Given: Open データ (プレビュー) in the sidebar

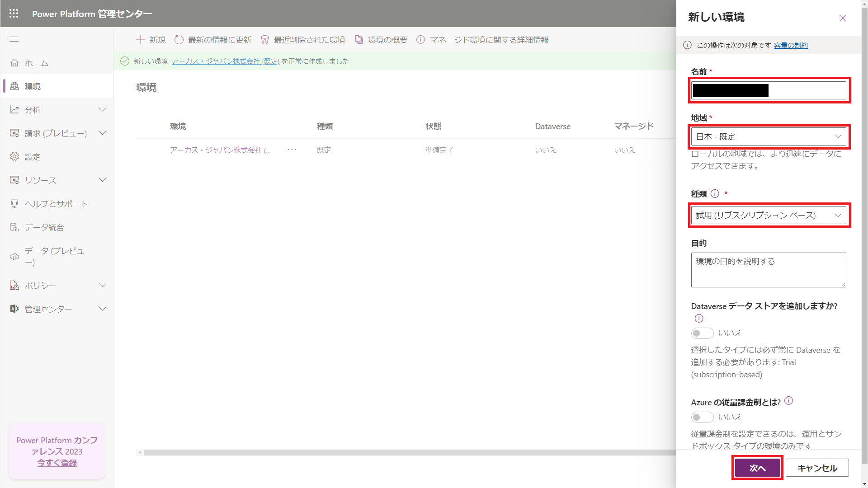Looking at the screenshot, I should (x=57, y=257).
